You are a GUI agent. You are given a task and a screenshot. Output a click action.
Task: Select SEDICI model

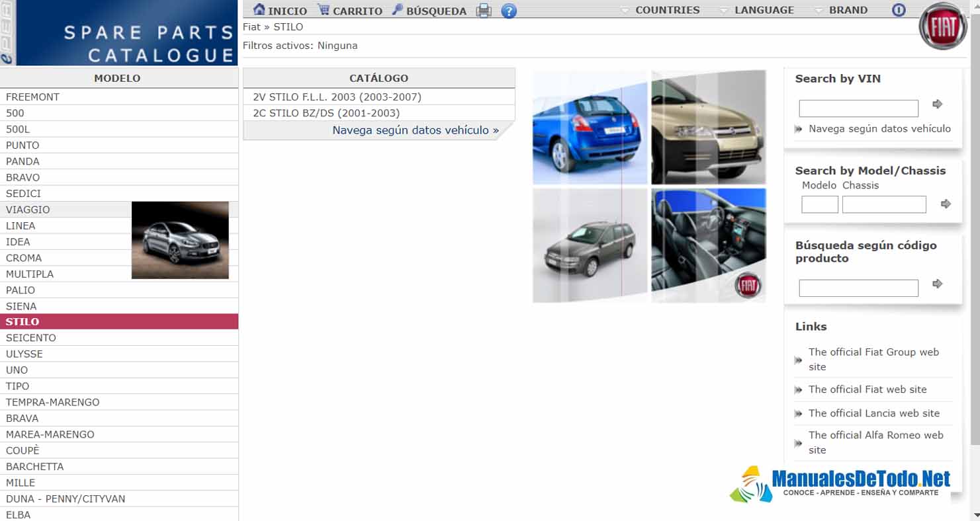[x=119, y=194]
